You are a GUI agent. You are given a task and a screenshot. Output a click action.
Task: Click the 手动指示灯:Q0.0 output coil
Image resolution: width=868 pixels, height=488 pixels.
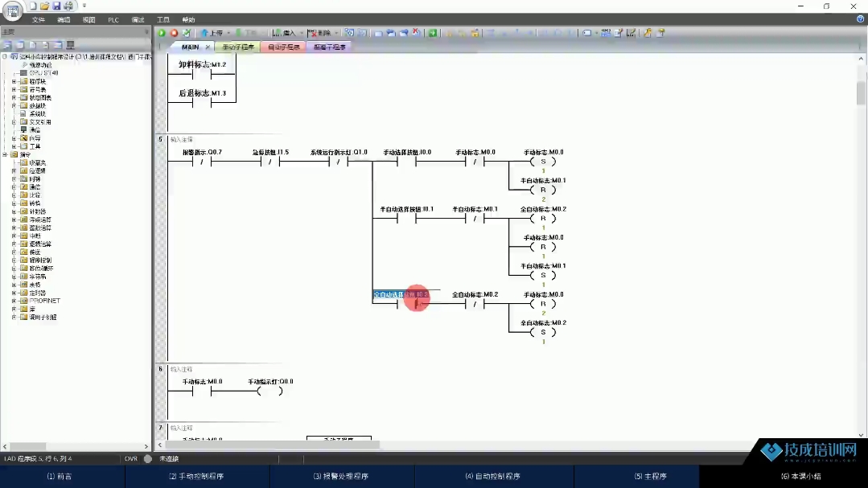click(270, 392)
